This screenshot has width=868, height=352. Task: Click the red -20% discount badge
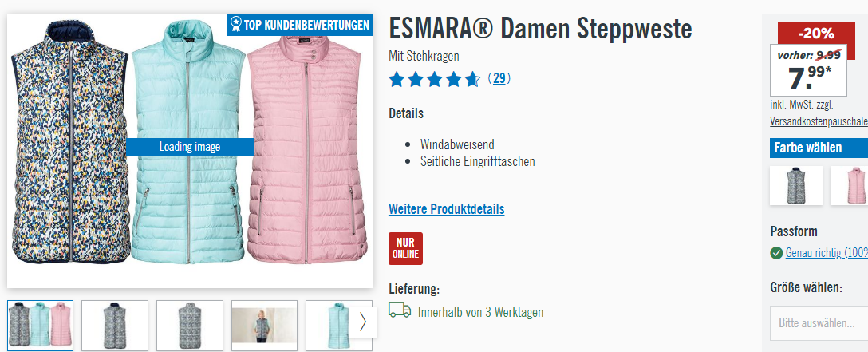tap(816, 34)
